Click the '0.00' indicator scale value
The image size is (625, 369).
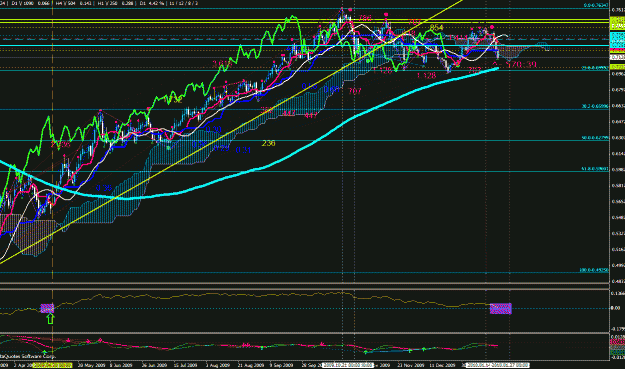click(x=615, y=308)
